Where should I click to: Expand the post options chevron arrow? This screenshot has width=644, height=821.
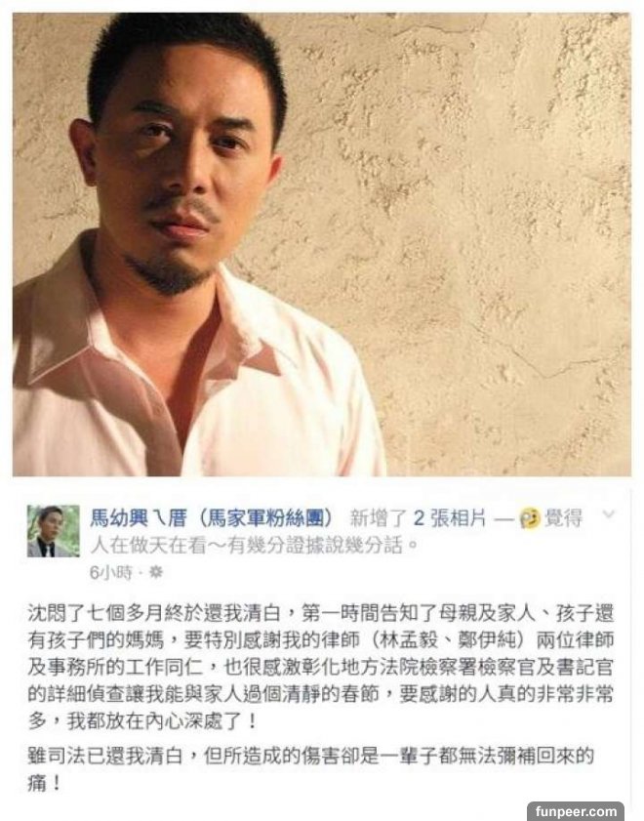click(609, 514)
